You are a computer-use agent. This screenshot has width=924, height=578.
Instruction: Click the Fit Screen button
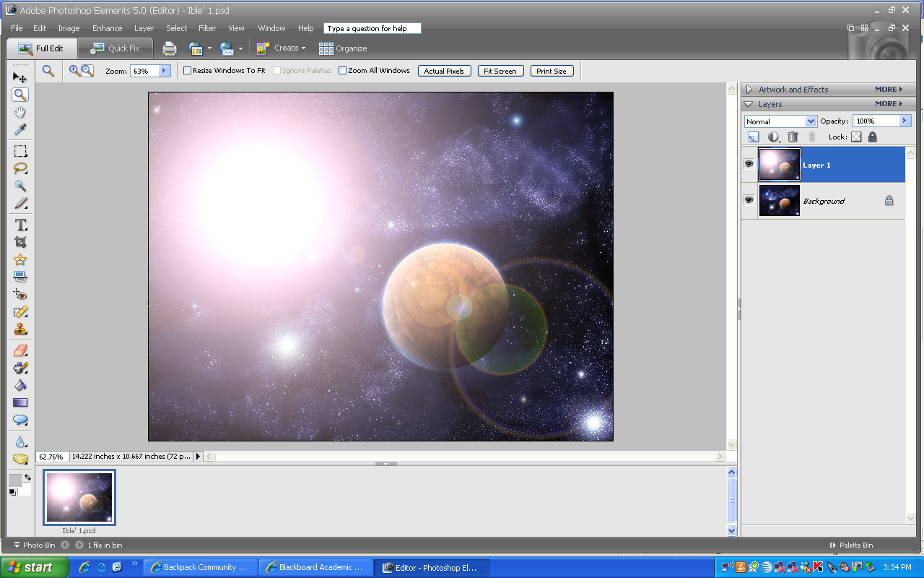coord(500,71)
